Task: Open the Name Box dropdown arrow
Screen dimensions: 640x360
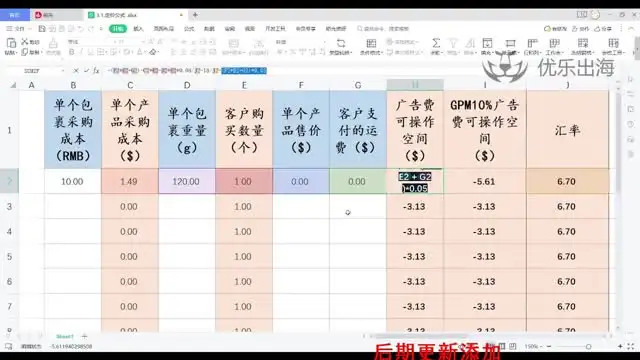Action: [x=63, y=71]
